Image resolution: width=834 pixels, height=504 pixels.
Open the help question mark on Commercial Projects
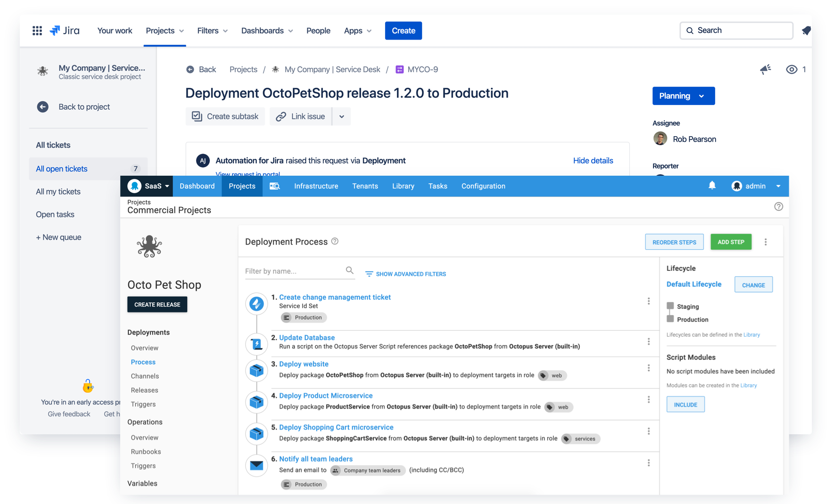pos(778,206)
